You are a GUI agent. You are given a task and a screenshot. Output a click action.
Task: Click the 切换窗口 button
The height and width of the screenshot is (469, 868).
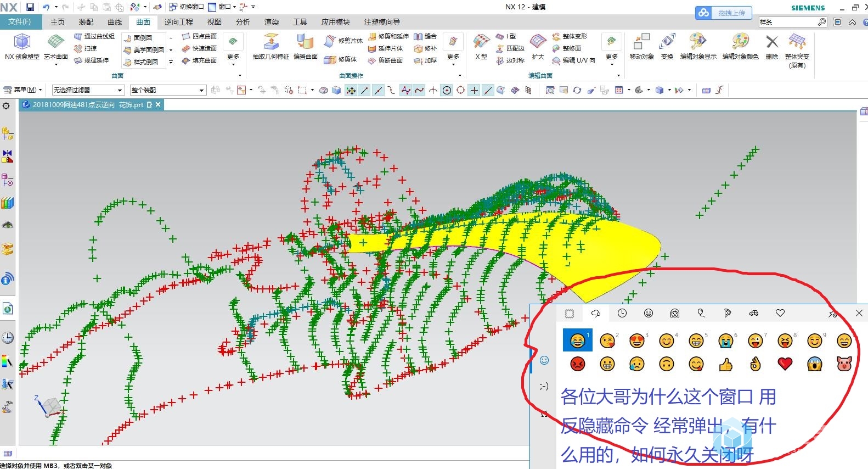click(x=187, y=7)
